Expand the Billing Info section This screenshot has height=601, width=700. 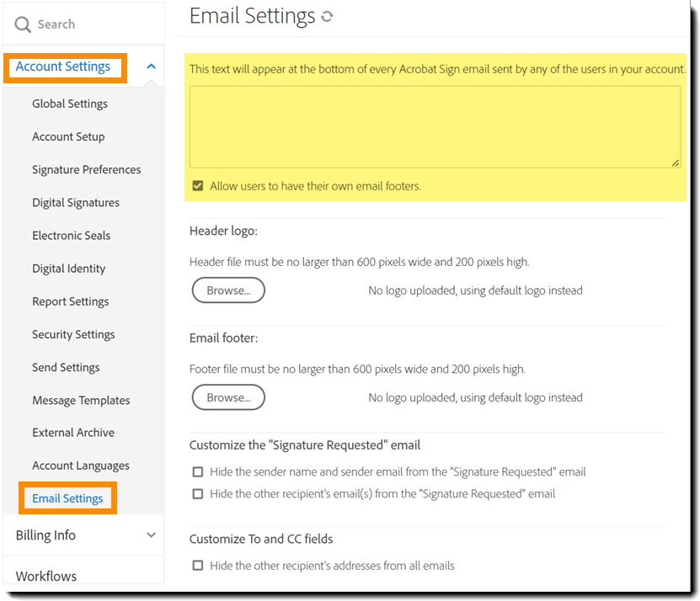coord(151,535)
